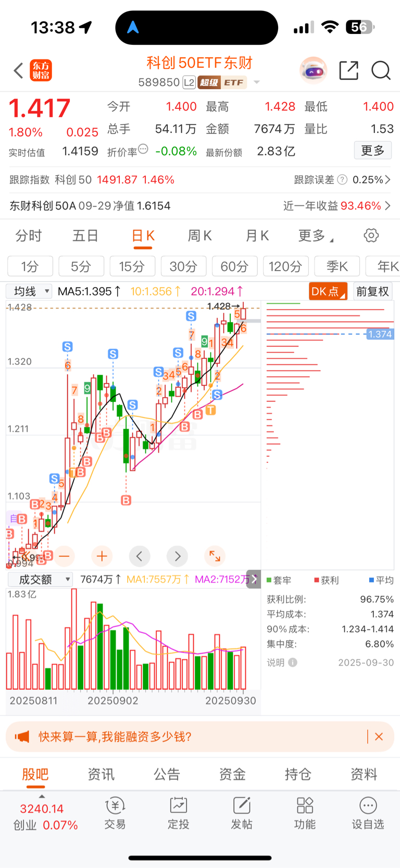Select the 15分 interval button

click(132, 266)
